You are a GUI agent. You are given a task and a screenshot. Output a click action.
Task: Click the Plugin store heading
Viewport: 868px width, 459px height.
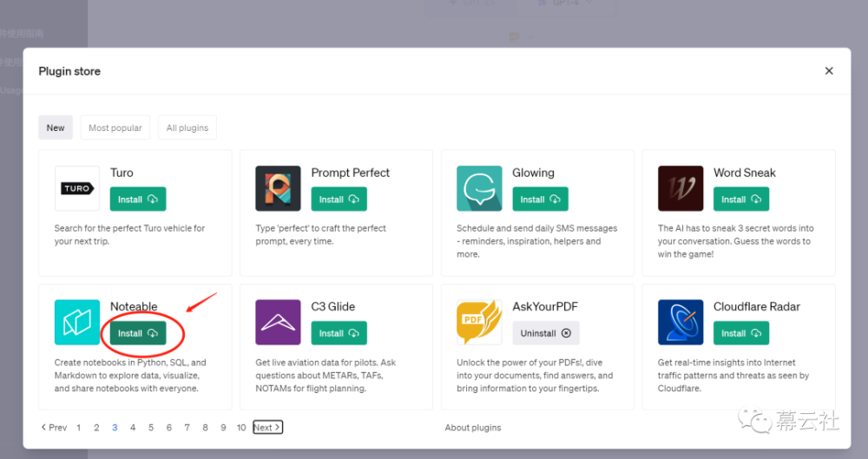click(x=69, y=71)
